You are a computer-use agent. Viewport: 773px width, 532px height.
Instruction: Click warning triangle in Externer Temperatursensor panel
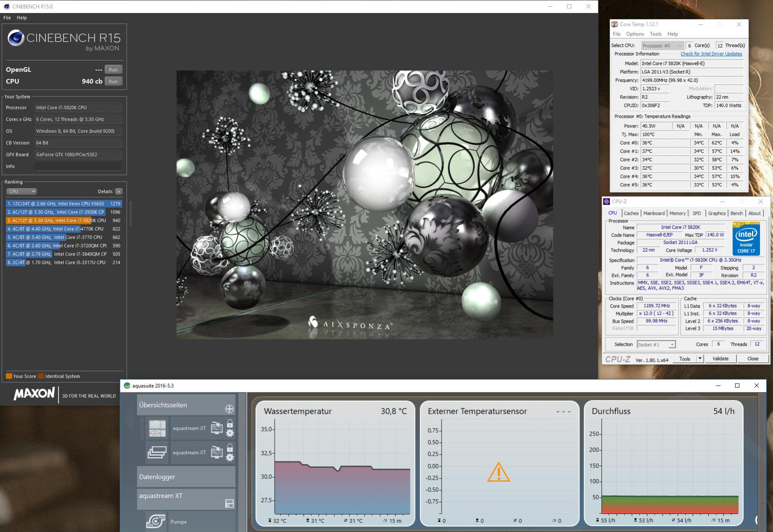[x=499, y=472]
